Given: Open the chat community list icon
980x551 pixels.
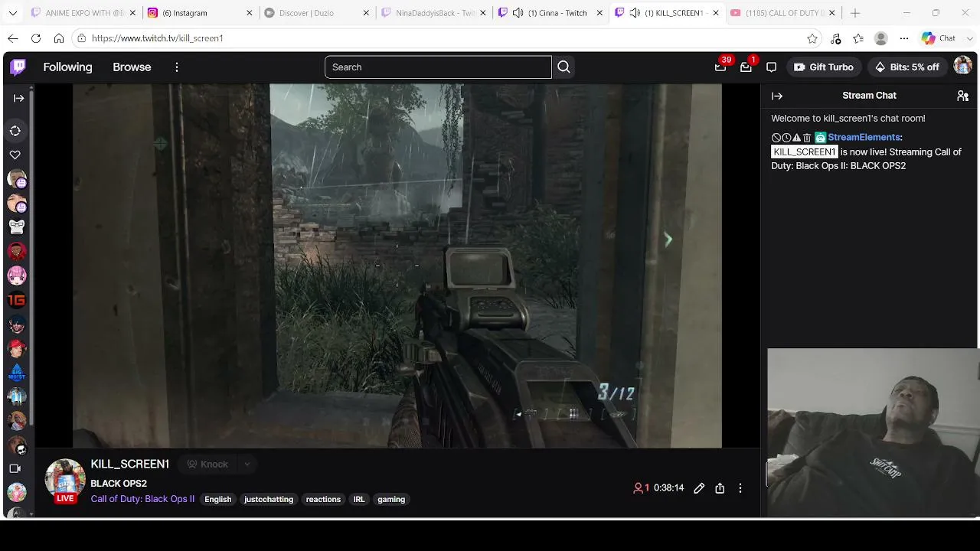Looking at the screenshot, I should point(962,96).
